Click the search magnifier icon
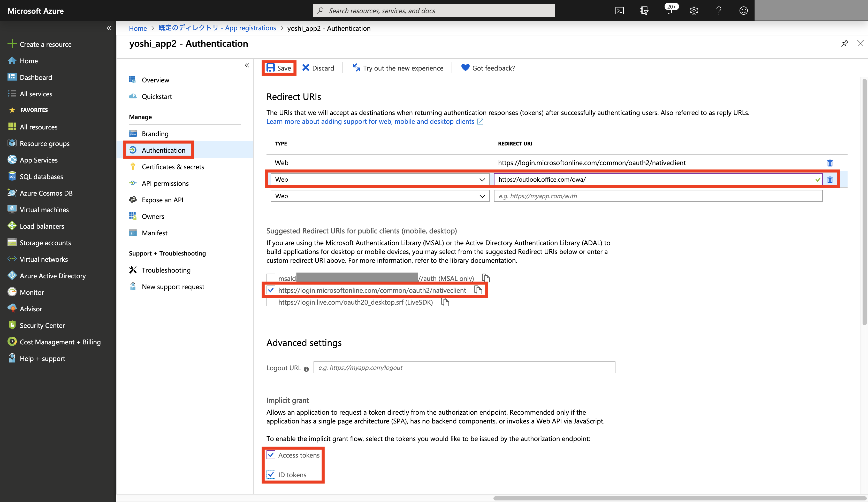868x502 pixels. point(320,11)
